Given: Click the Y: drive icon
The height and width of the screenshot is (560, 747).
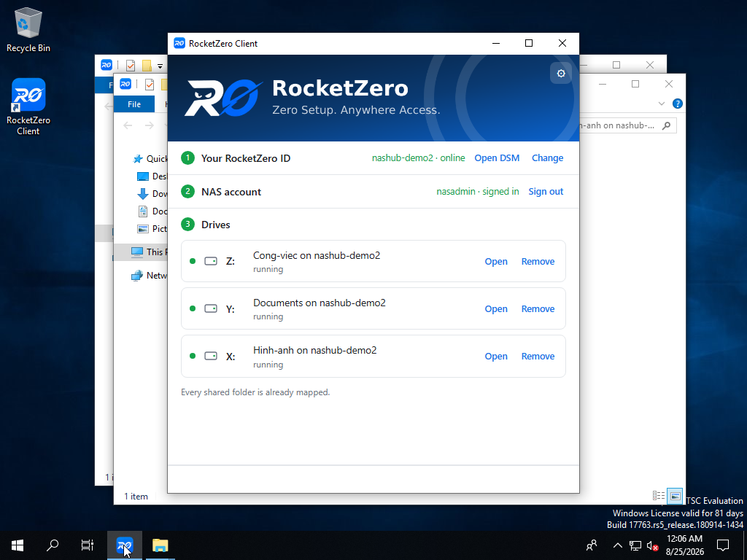Looking at the screenshot, I should pyautogui.click(x=211, y=308).
